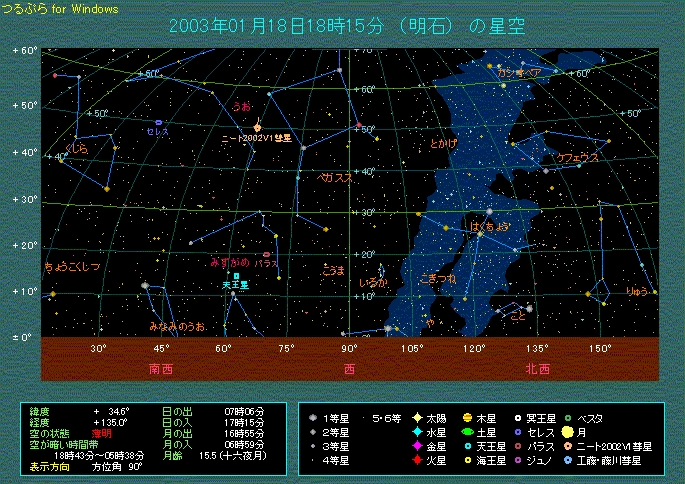The image size is (685, 484).
Task: Select the magenta Venus icon in the legend
Action: [416, 446]
